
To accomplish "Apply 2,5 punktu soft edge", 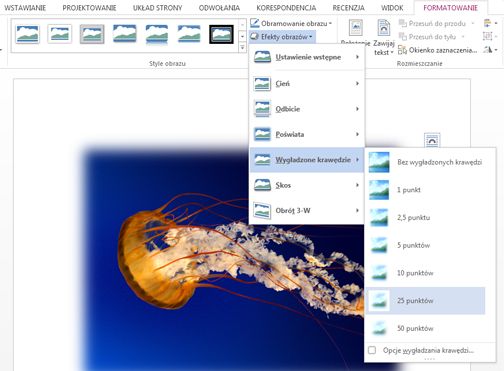I will [x=425, y=218].
